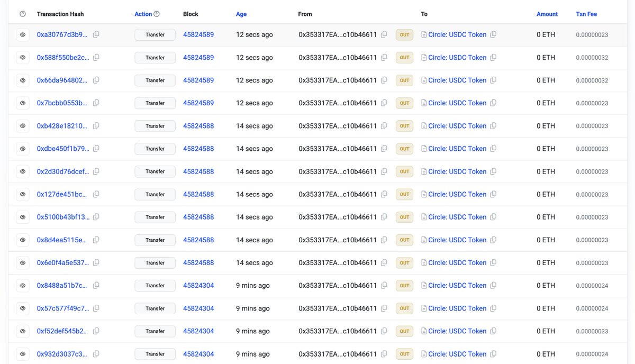This screenshot has height=364, width=635.
Task: Copy From address in row 0x127de451bc
Action: (384, 194)
